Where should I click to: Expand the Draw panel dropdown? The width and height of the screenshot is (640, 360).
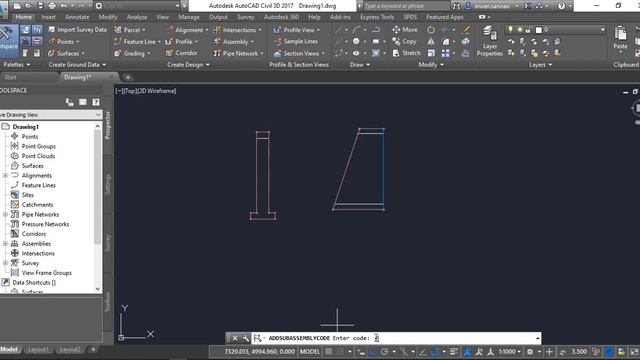coord(360,64)
